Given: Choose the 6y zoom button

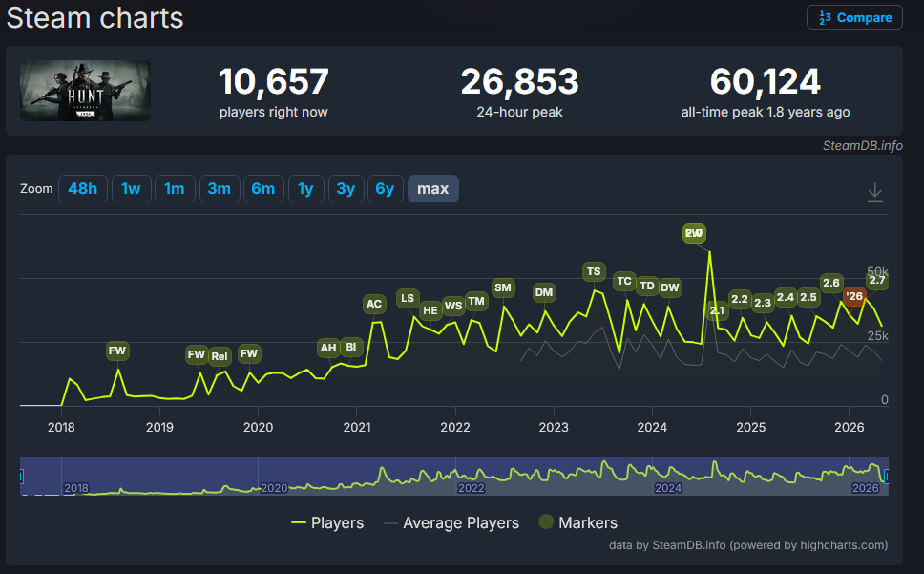Looking at the screenshot, I should click(385, 188).
